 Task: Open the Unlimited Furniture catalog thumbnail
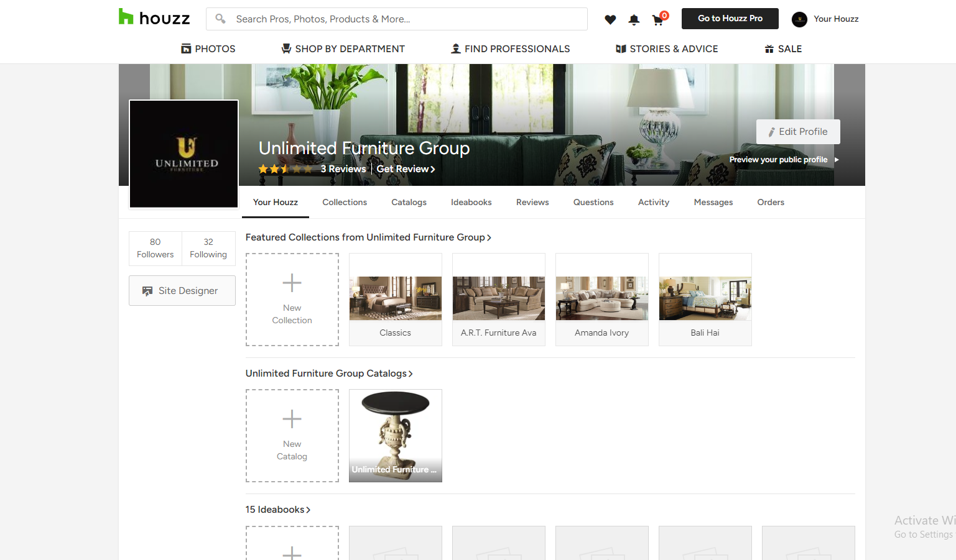(396, 436)
